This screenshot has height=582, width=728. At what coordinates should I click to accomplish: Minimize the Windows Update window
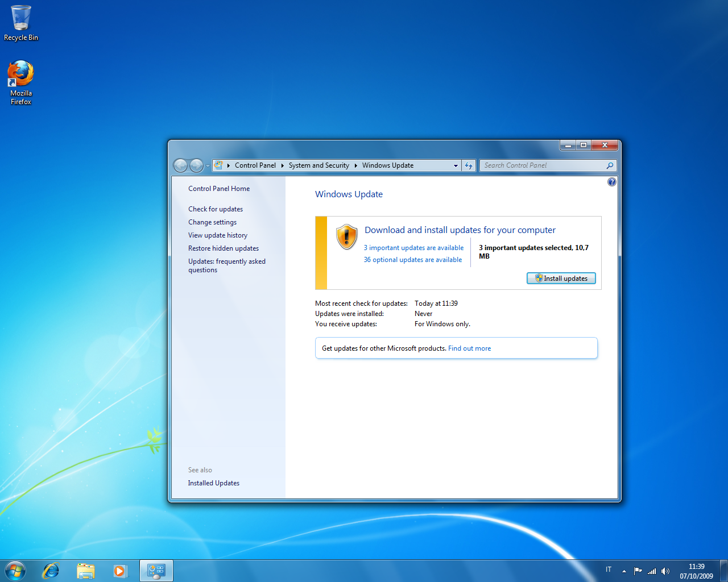[568, 145]
